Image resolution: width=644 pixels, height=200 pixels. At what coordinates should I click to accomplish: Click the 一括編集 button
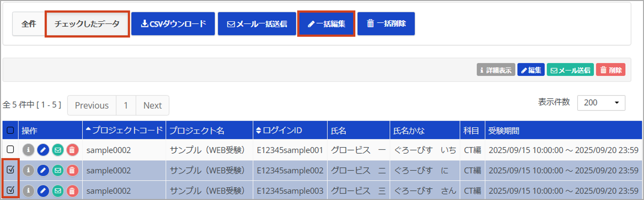(x=326, y=24)
